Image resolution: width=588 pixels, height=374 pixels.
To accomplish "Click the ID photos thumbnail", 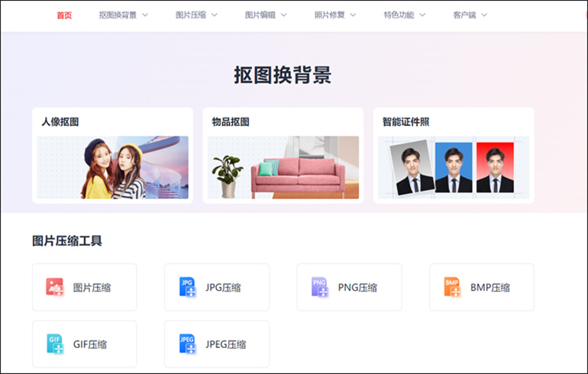I will pyautogui.click(x=454, y=167).
